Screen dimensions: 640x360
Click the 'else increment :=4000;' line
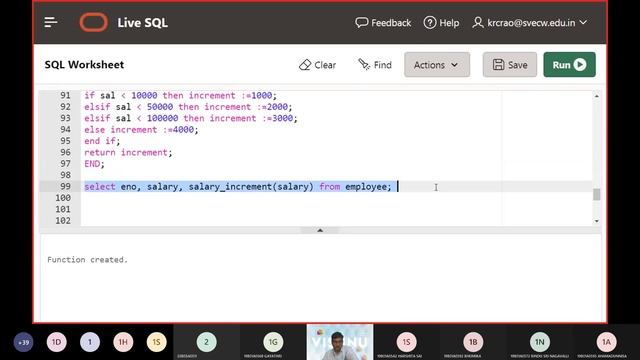(x=141, y=130)
